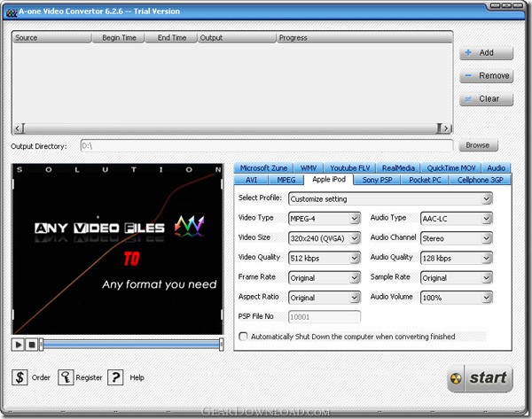Click the file list right scroll arrow
Screen dimensions: 532x419
[446, 128]
